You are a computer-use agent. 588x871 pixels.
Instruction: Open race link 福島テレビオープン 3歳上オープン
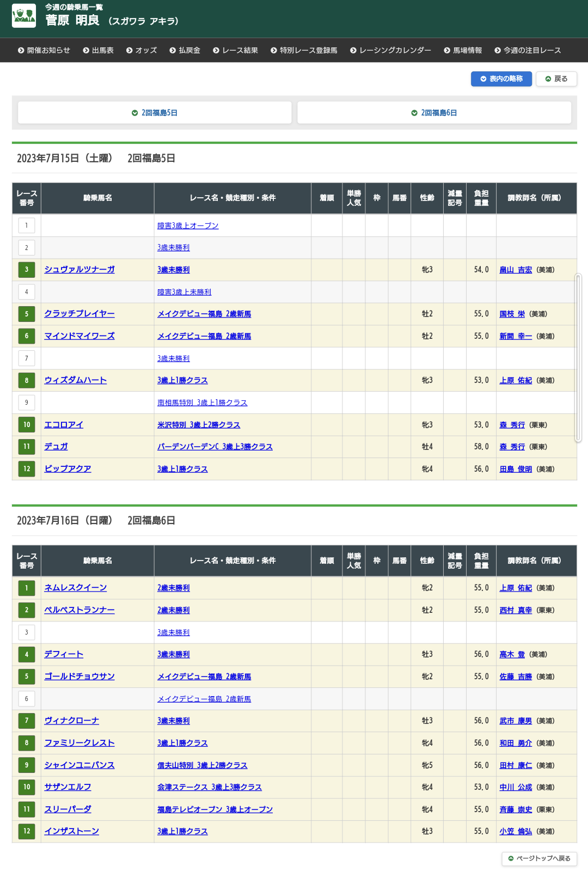215,809
